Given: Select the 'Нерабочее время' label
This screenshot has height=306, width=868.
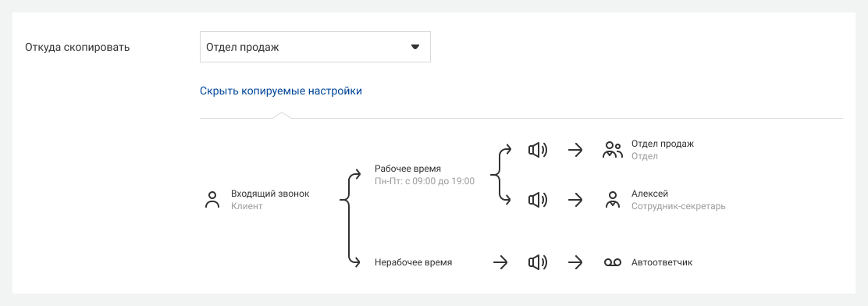Looking at the screenshot, I should pyautogui.click(x=414, y=262).
